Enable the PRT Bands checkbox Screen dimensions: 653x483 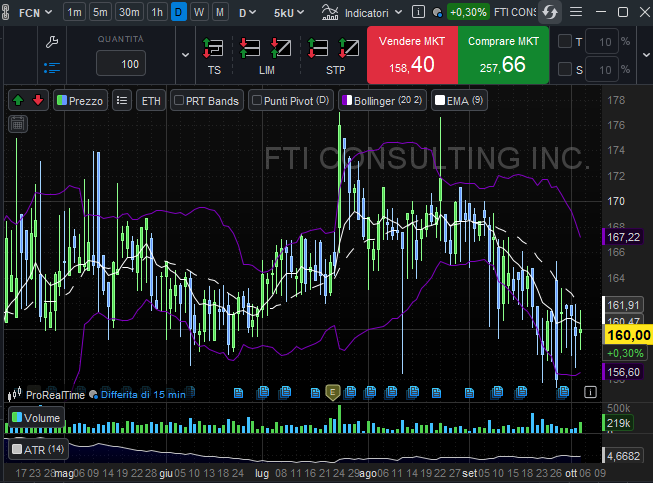(x=179, y=100)
